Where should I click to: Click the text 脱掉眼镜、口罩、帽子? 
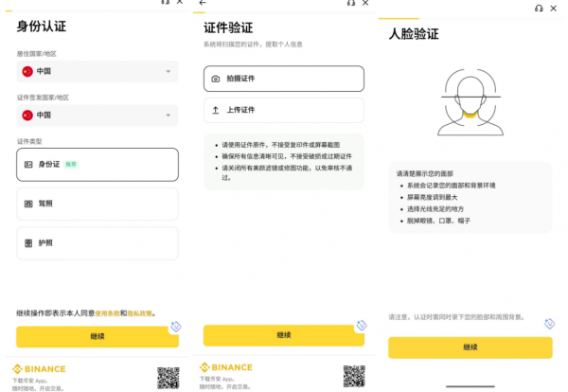438,221
